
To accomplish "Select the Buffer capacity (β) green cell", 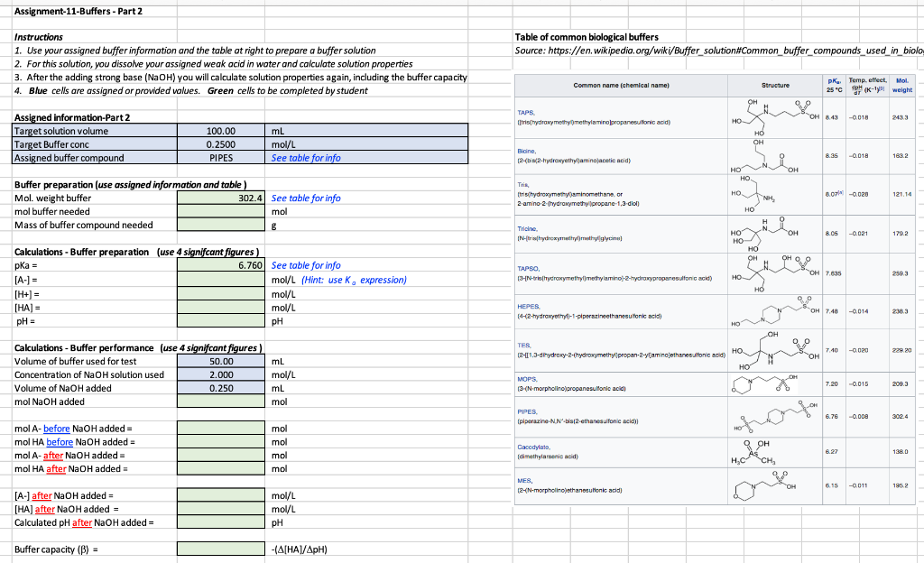I will (x=221, y=549).
